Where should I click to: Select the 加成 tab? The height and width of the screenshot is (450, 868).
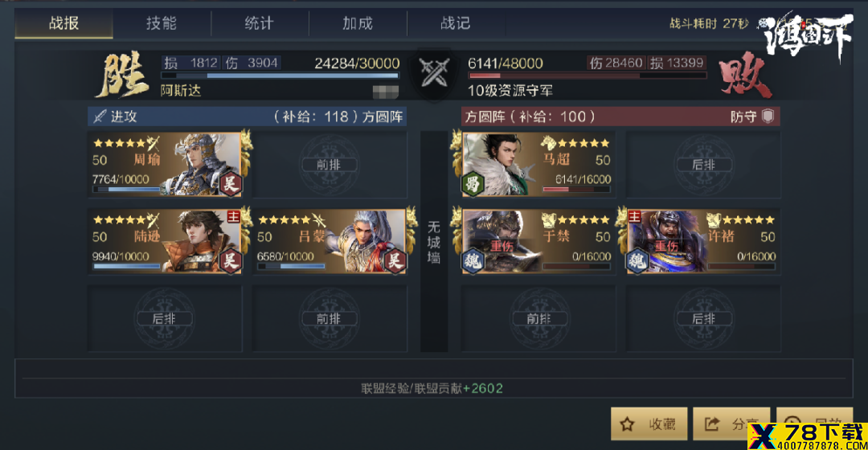(x=358, y=23)
